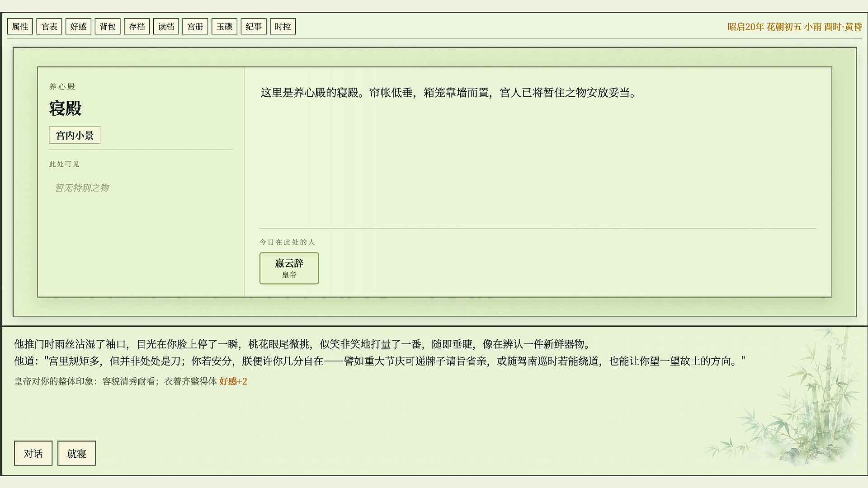The image size is (868, 488).
Task: Click the date text 昭启20年 花朝初五
Action: click(x=764, y=27)
